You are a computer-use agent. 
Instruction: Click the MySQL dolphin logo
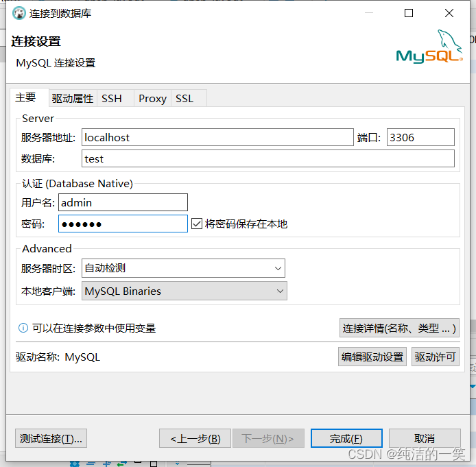click(429, 47)
